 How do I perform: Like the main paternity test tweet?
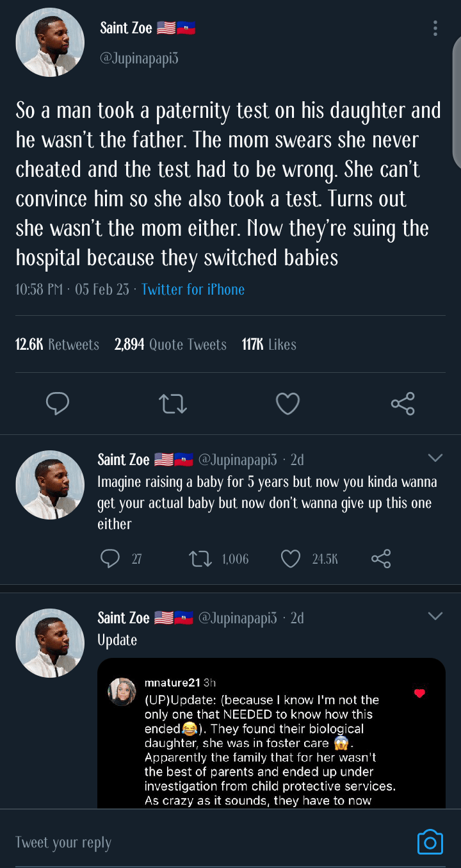click(287, 404)
